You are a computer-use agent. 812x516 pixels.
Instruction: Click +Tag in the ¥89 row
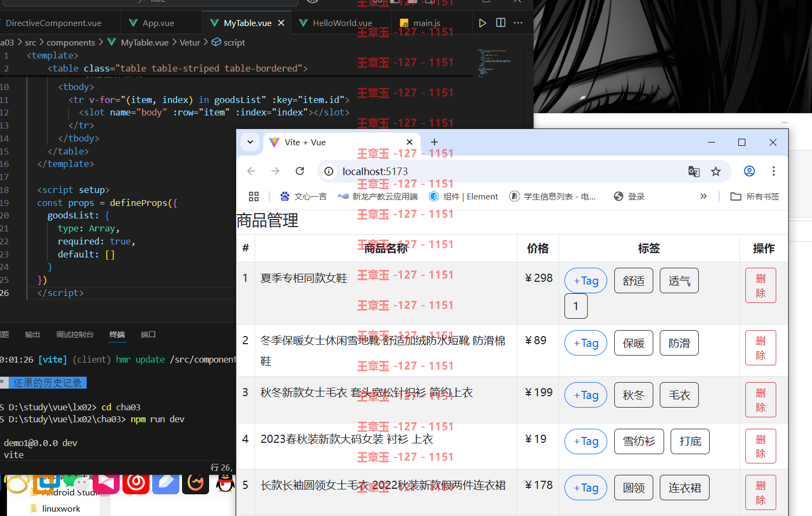[586, 343]
